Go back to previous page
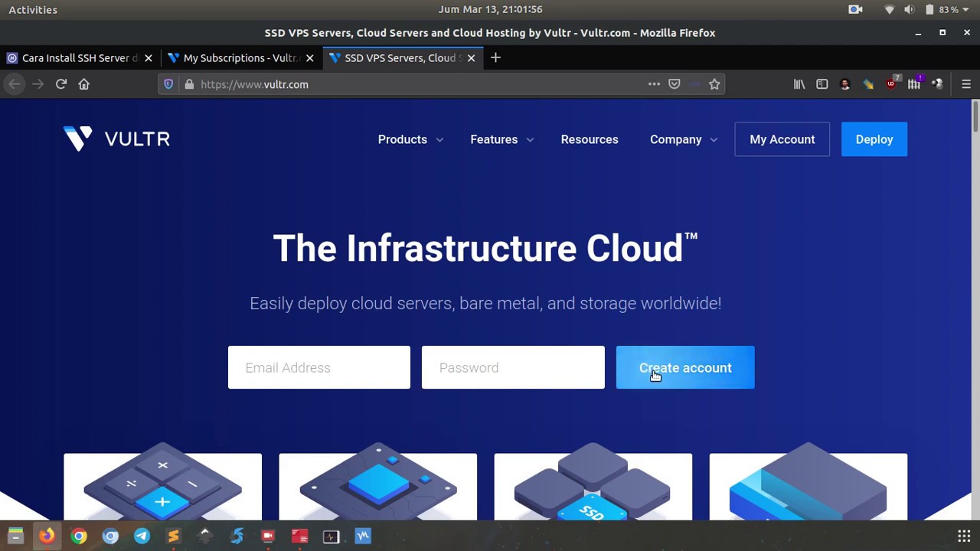This screenshot has height=551, width=980. 15,84
